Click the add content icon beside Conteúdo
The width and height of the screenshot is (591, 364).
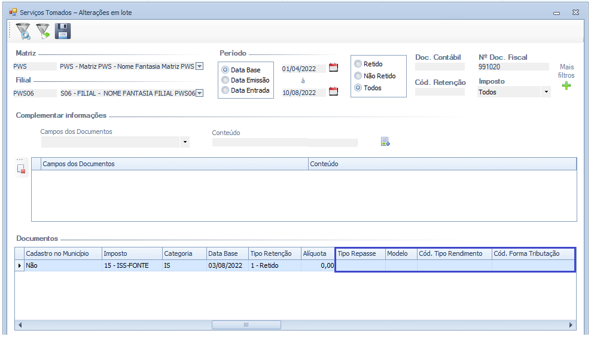tap(385, 142)
